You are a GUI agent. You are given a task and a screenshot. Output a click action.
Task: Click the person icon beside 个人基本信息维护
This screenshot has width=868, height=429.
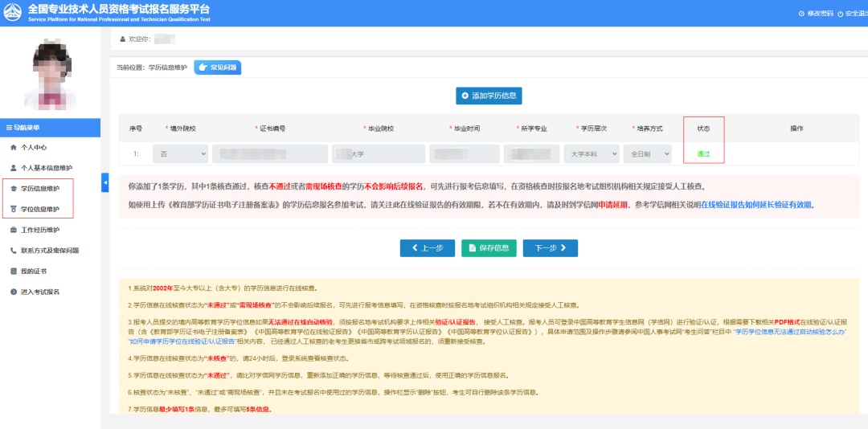pos(13,168)
